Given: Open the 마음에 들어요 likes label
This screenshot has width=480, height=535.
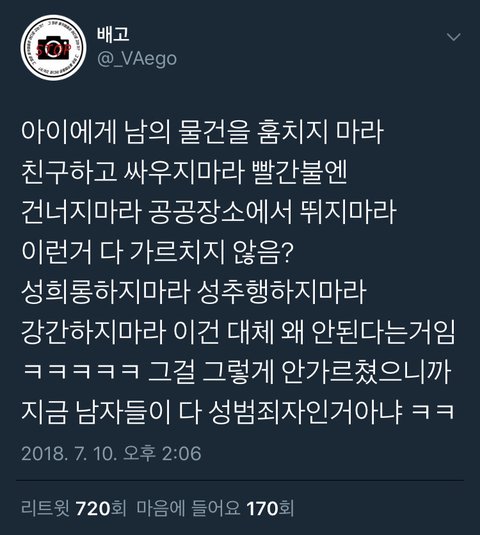Looking at the screenshot, I should point(189,508).
